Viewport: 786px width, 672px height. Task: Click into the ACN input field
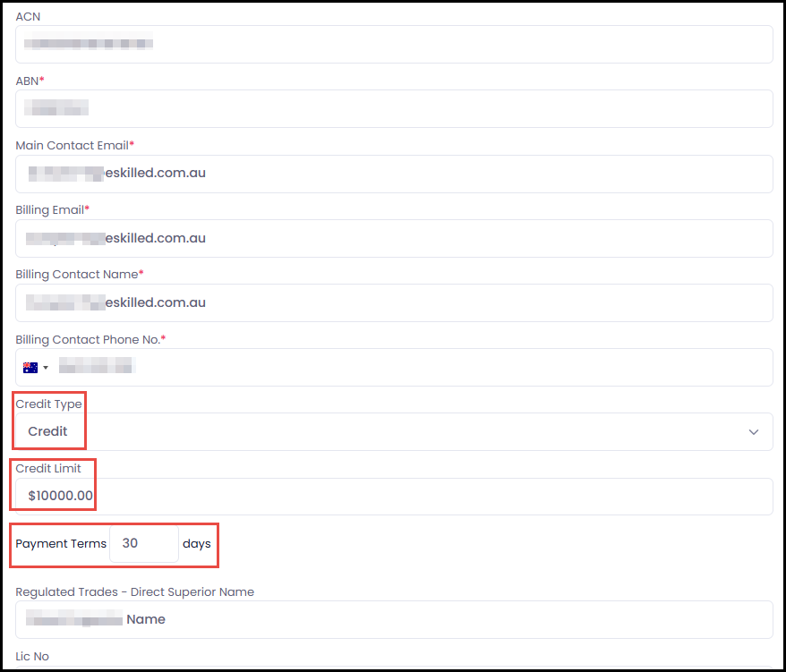394,44
